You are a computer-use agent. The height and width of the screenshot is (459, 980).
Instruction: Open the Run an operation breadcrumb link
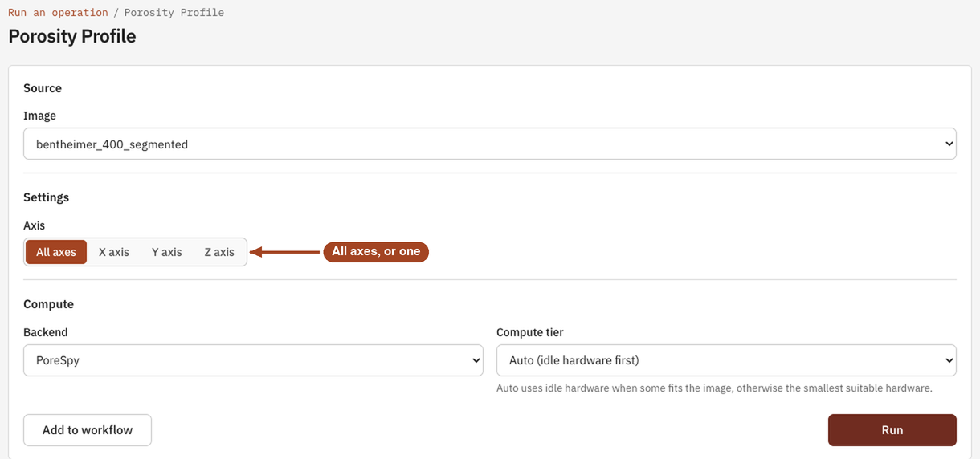click(x=58, y=13)
